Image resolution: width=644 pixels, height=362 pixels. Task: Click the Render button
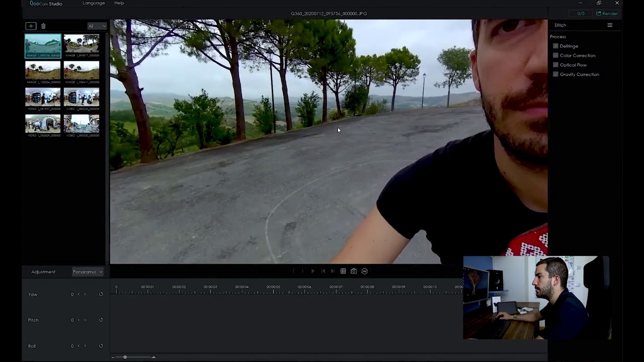607,14
